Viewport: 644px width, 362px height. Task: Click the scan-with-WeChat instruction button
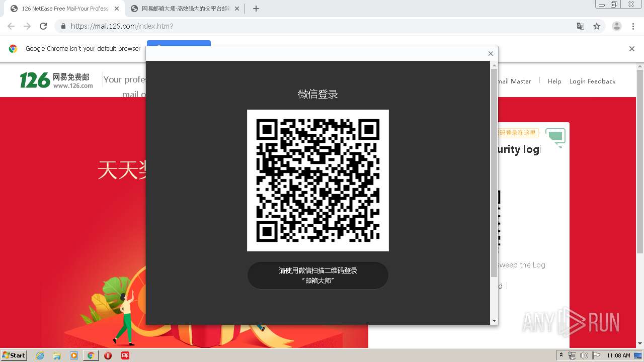tap(318, 276)
